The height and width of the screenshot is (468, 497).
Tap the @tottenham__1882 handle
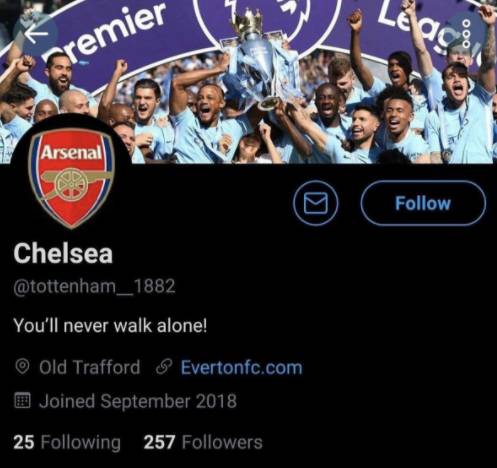[x=94, y=286]
